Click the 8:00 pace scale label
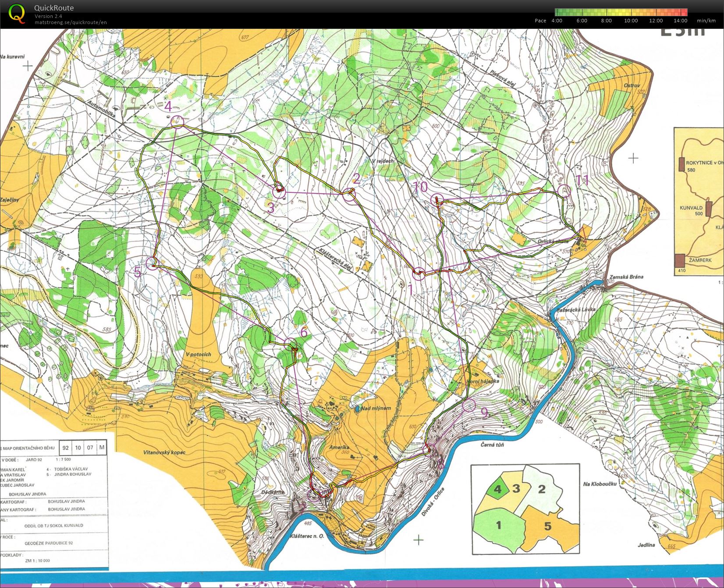 pyautogui.click(x=606, y=21)
